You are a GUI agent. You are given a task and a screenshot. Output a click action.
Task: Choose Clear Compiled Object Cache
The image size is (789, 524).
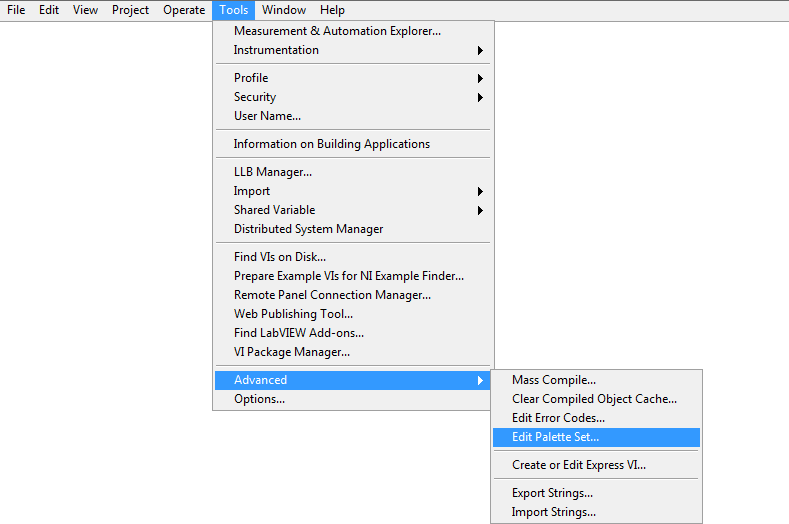point(594,399)
